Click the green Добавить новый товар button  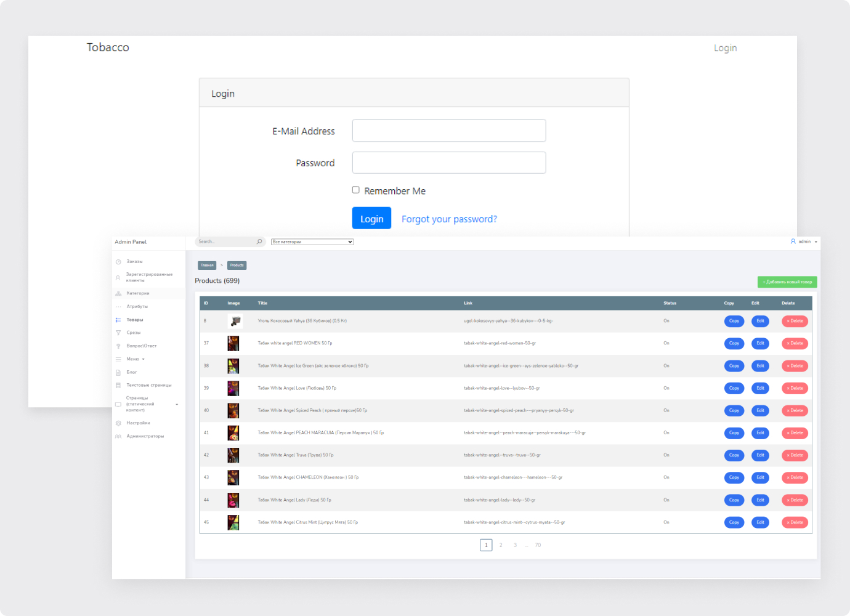pos(787,282)
